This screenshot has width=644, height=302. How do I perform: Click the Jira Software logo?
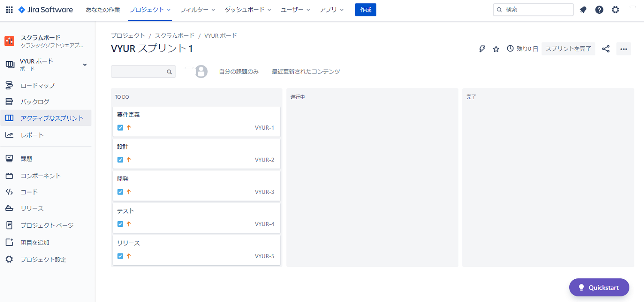tap(46, 10)
